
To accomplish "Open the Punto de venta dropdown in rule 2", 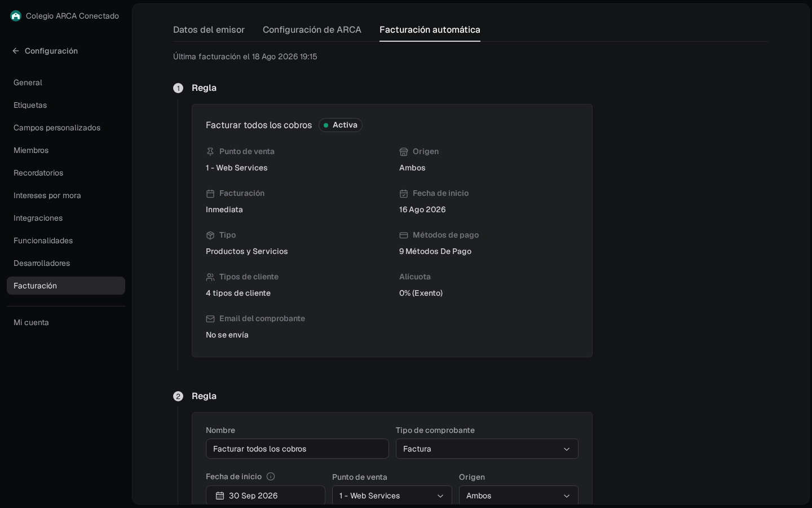I will coord(392,495).
